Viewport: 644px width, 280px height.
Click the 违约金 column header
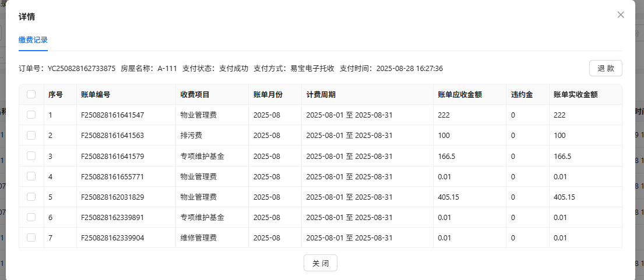(522, 94)
